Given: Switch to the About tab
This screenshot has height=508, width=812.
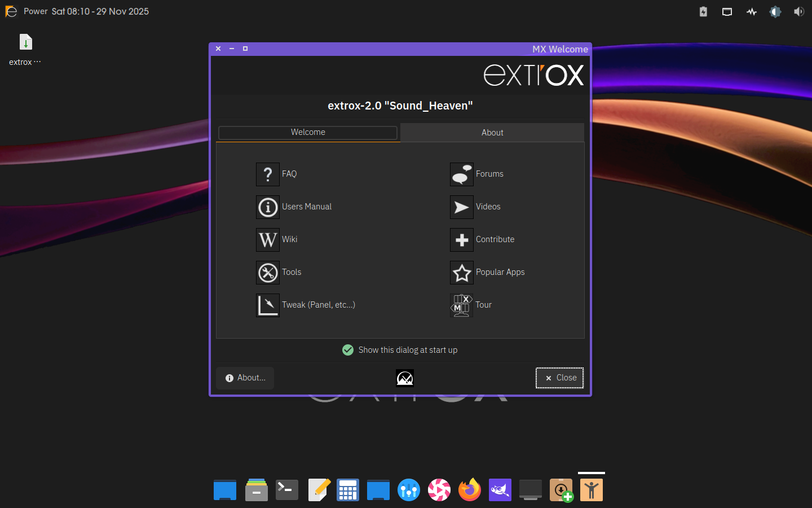Looking at the screenshot, I should (x=492, y=133).
